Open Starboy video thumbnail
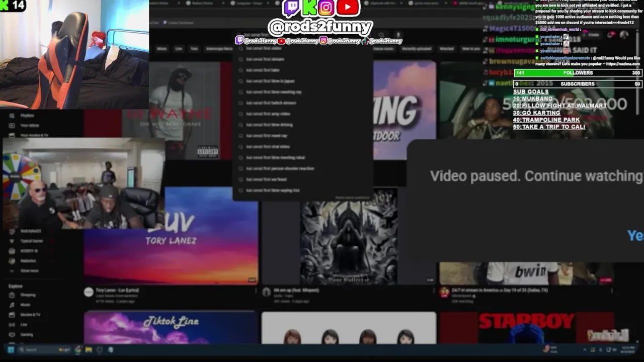This screenshot has height=362, width=644. (x=527, y=328)
